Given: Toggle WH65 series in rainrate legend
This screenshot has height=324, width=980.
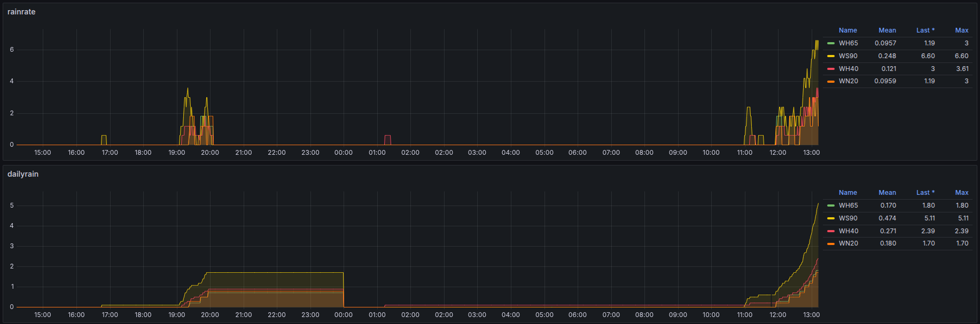Looking at the screenshot, I should (848, 43).
